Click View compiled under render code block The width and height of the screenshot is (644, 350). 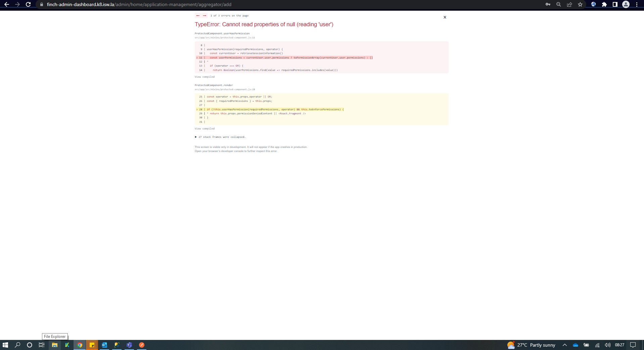coord(204,129)
